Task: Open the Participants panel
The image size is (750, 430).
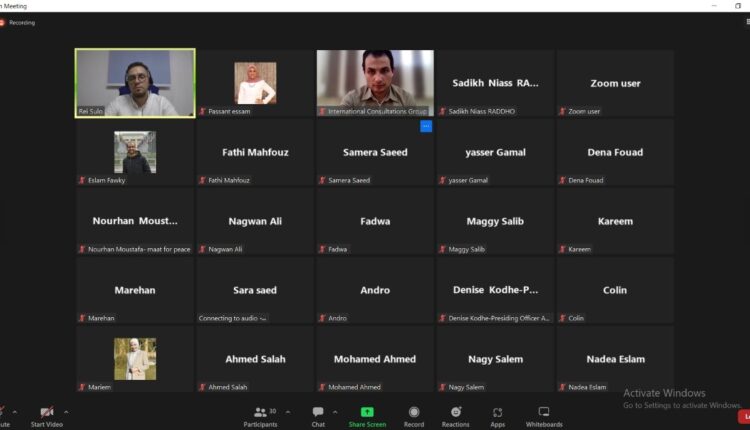Action: pos(259,415)
